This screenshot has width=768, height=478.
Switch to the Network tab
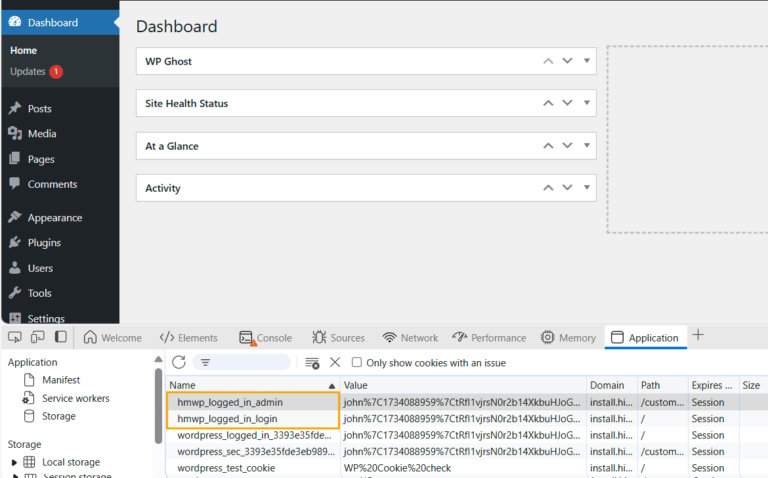pos(411,338)
